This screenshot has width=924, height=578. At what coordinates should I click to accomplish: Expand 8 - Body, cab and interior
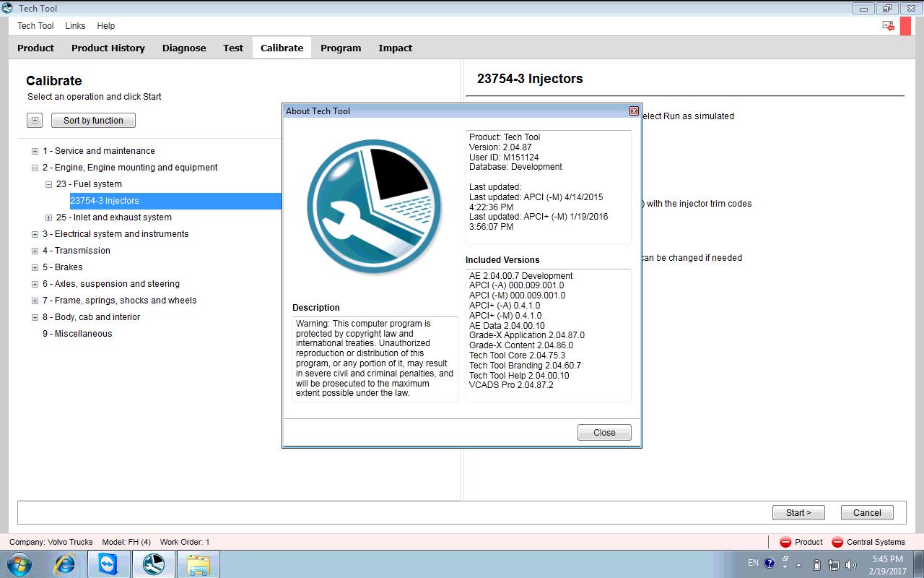click(x=35, y=317)
